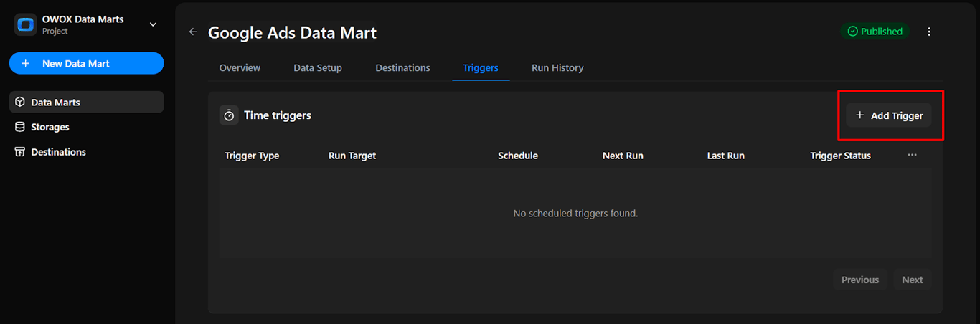980x324 pixels.
Task: Click the Published status badge
Action: (875, 32)
